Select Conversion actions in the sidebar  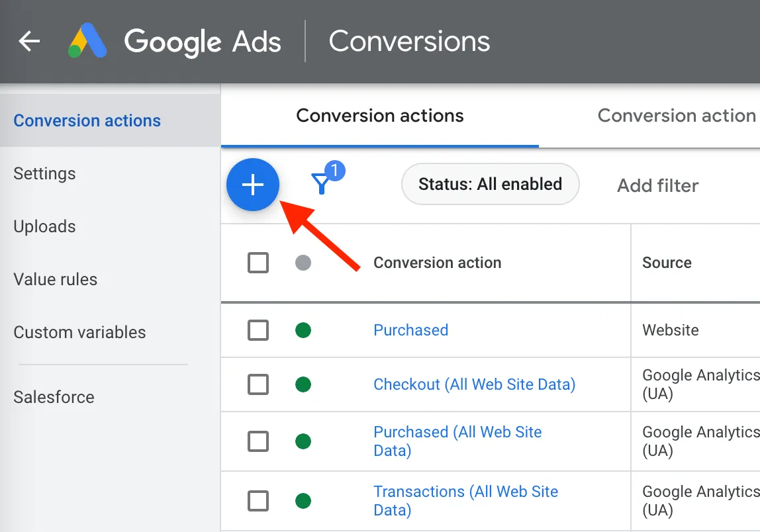coord(110,120)
